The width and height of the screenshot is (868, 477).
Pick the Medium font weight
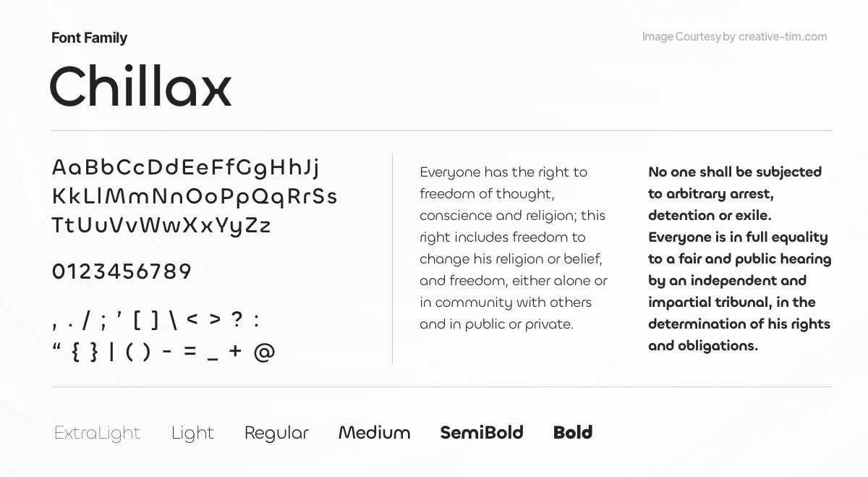click(x=374, y=433)
